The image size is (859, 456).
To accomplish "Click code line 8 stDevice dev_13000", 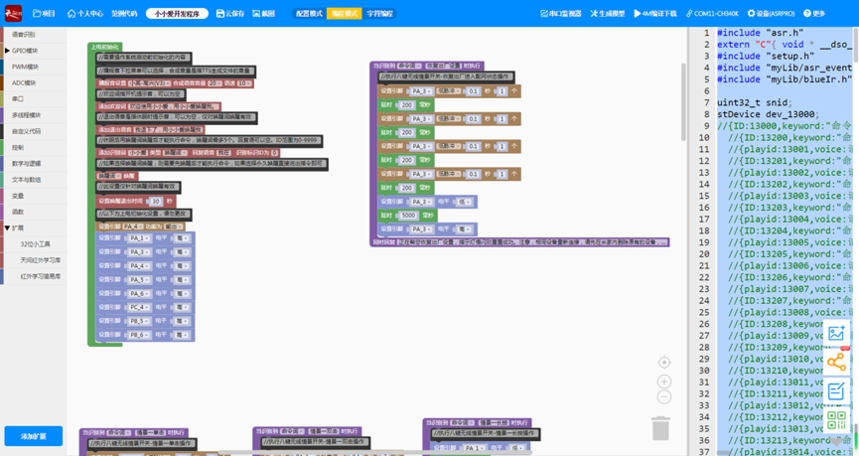I will (768, 114).
